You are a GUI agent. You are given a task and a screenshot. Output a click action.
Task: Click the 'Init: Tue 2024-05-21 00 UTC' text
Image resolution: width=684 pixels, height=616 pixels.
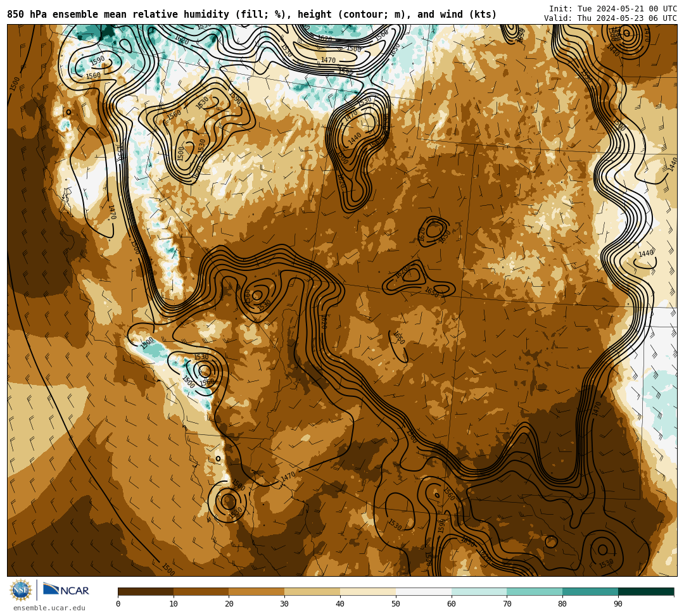pos(613,9)
